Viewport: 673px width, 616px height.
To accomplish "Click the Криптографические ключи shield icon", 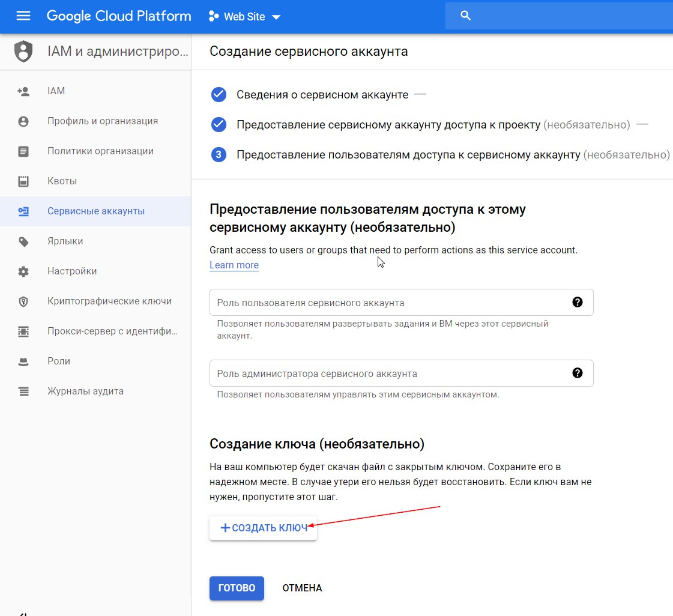I will (x=23, y=302).
